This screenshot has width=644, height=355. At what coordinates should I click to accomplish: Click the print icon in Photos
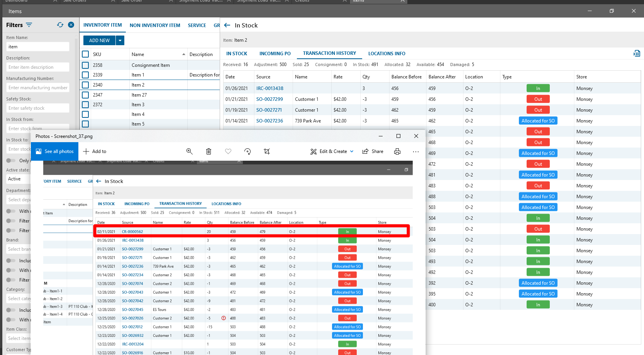(x=397, y=151)
